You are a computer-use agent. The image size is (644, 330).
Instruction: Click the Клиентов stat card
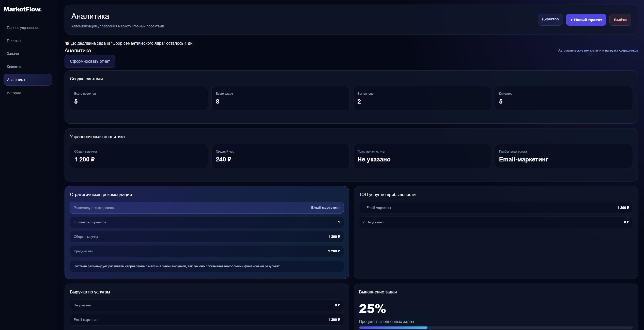tap(564, 98)
